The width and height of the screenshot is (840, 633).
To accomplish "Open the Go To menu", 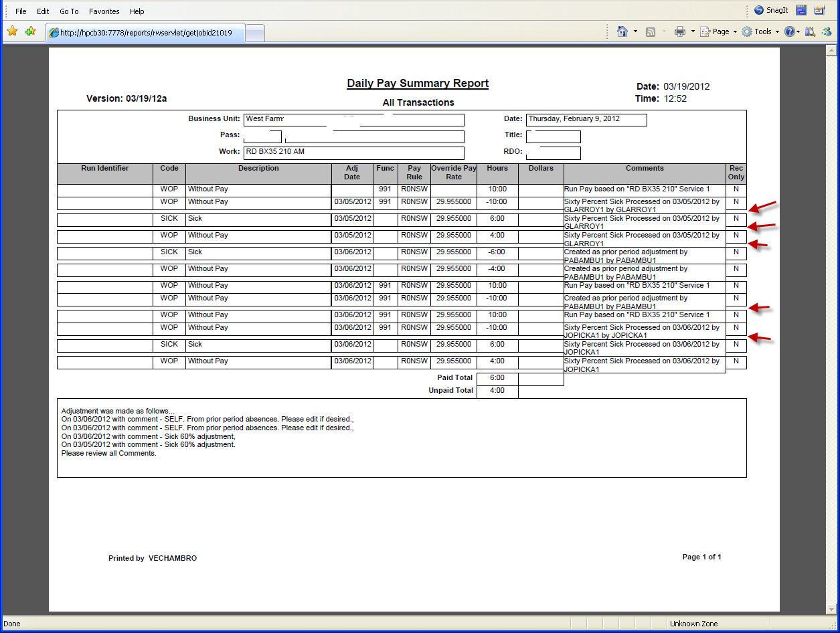I will [x=69, y=11].
